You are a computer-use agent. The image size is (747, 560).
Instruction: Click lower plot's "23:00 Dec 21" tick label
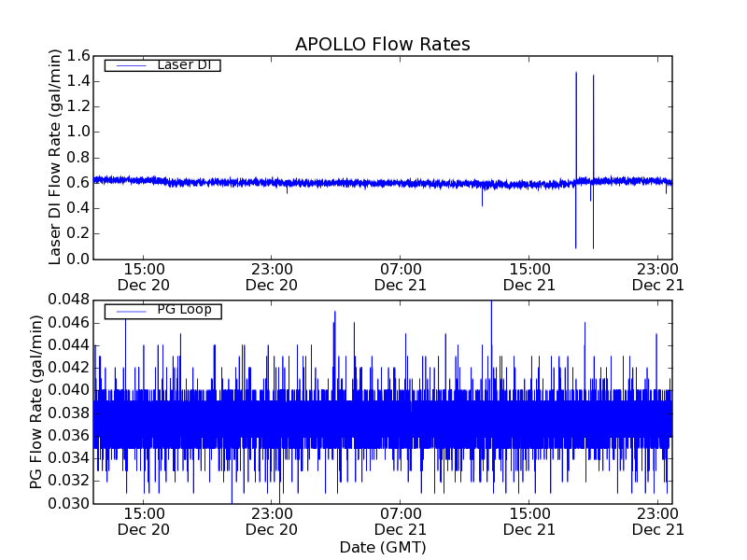[657, 521]
